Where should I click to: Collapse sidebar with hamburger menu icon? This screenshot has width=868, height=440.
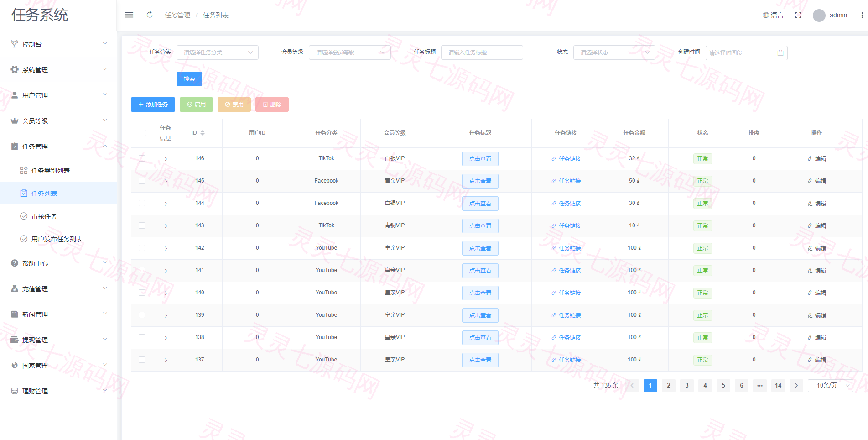point(129,15)
